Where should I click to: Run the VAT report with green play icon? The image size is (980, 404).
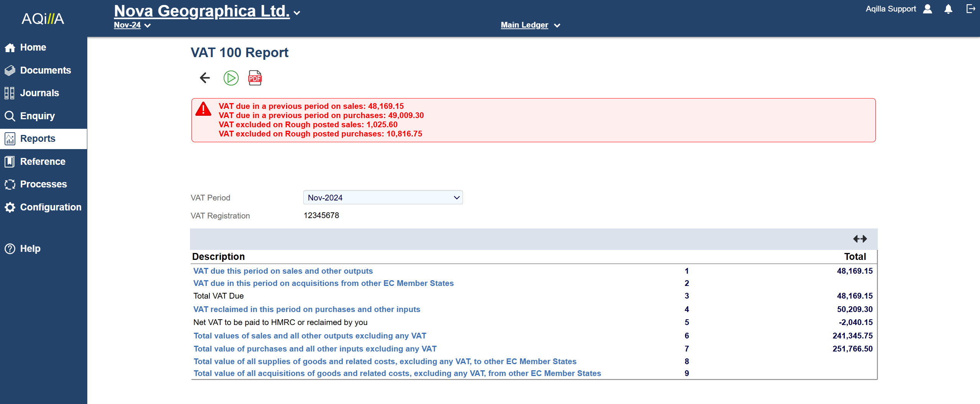231,78
